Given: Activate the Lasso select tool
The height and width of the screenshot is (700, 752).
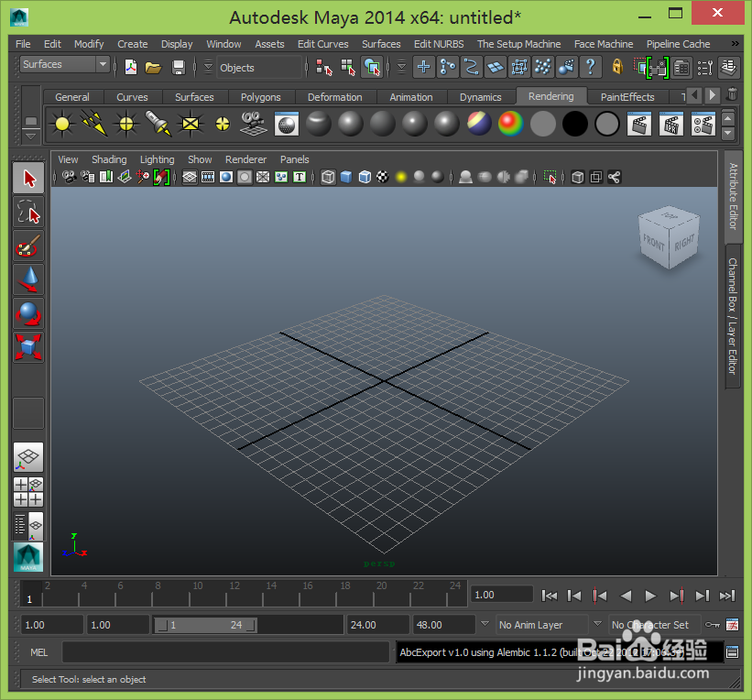Looking at the screenshot, I should 28,212.
